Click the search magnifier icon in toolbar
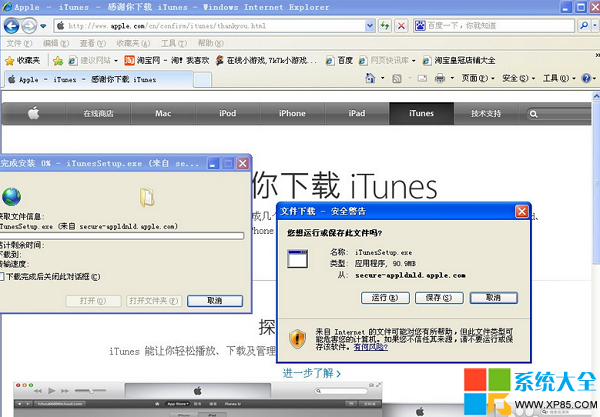 pos(584,26)
